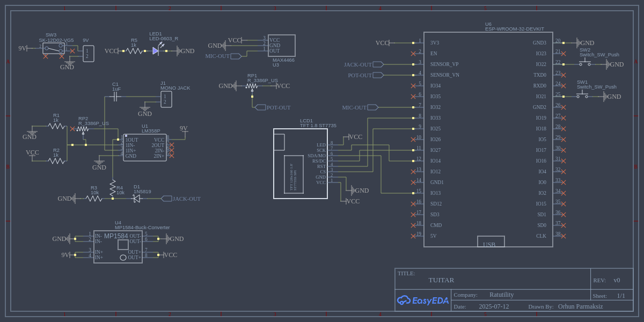Viewport: 644px width, 322px height.
Task: Click the JACK-OUT net label beside D1
Action: coord(186,199)
